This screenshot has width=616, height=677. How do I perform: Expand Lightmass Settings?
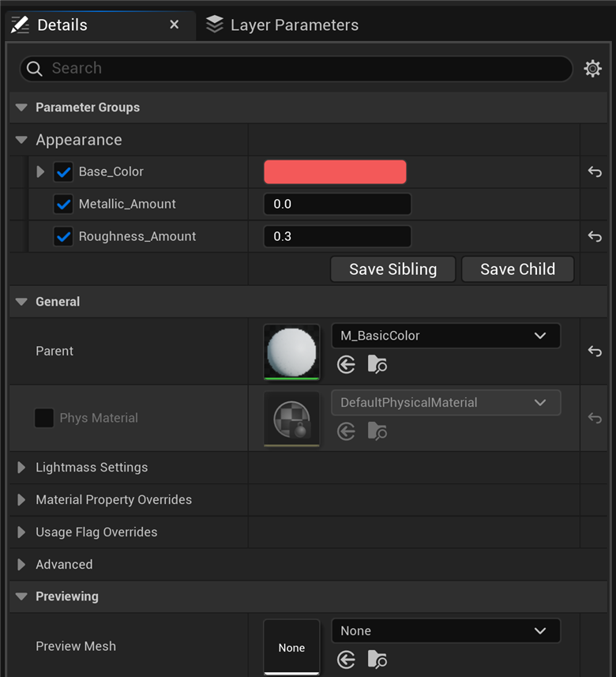pos(21,467)
